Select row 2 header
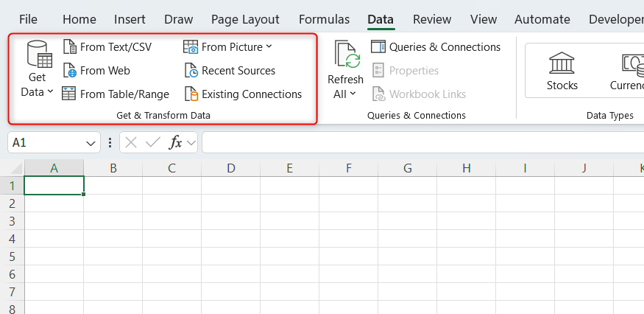 point(13,203)
